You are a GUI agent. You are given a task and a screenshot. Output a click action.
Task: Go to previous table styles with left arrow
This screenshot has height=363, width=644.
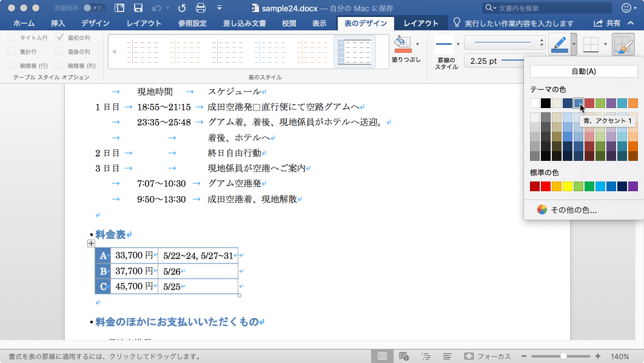pyautogui.click(x=114, y=52)
